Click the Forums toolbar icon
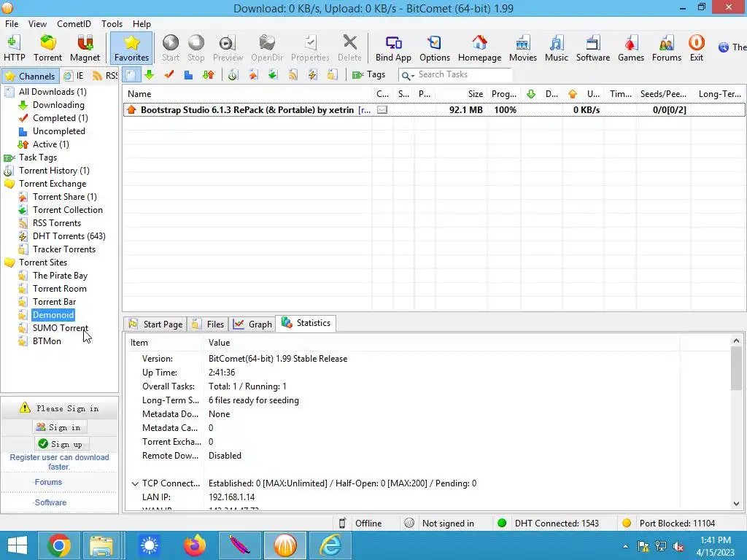 tap(667, 48)
